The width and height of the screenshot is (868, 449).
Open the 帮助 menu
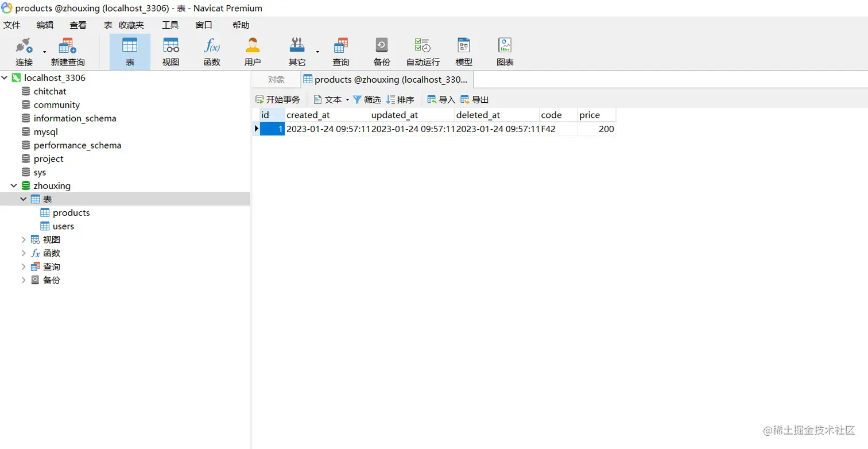point(241,25)
